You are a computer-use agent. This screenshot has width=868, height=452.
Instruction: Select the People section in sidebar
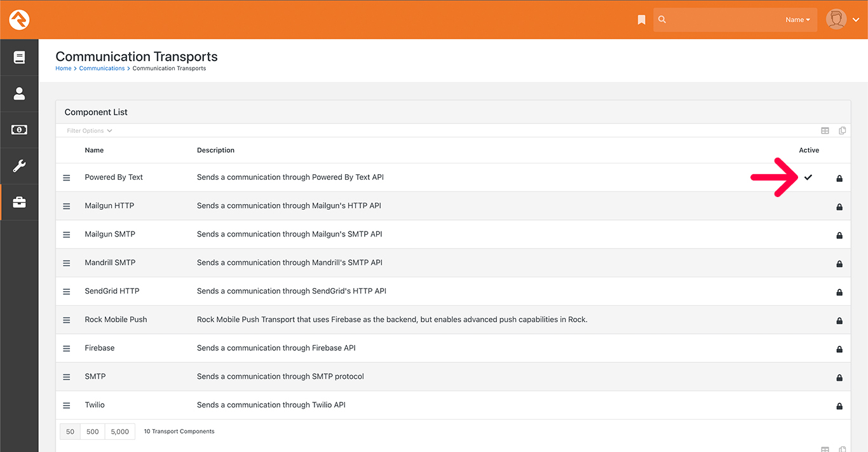(x=19, y=93)
